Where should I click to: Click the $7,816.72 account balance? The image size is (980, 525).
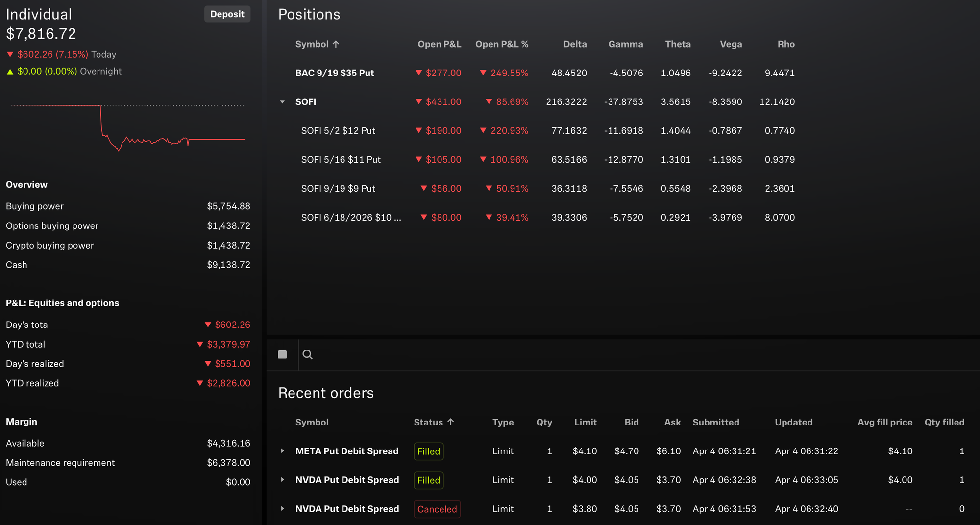41,34
